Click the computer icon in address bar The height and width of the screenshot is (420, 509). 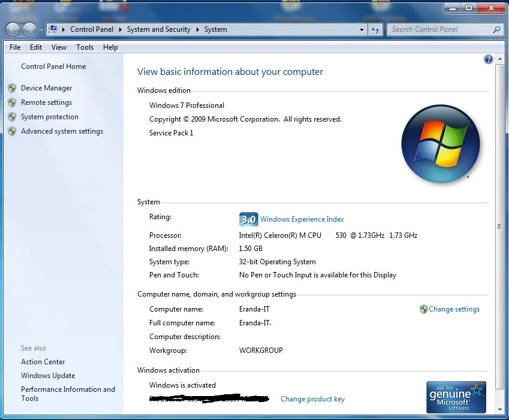point(53,29)
